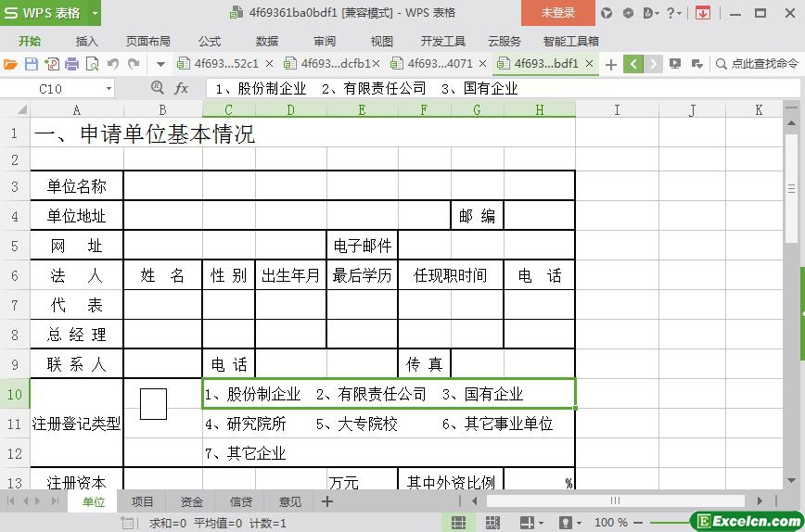Click the zoom formula magnifier icon
The width and height of the screenshot is (805, 532).
click(158, 88)
